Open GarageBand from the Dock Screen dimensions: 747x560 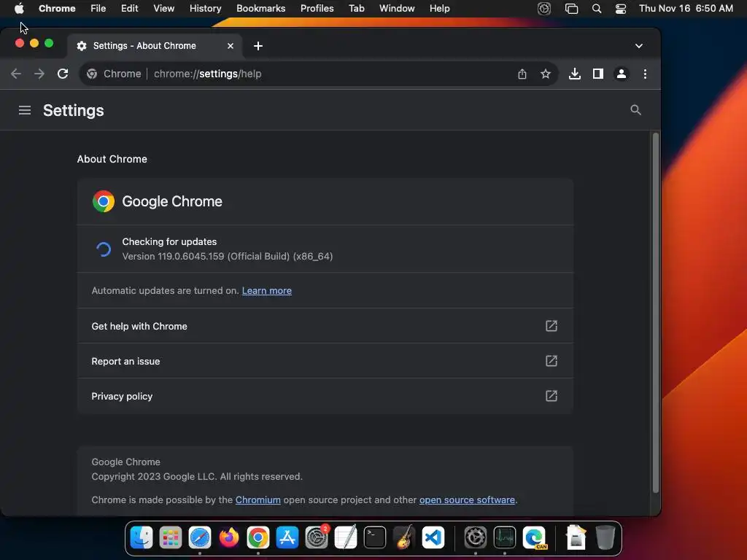pos(404,537)
